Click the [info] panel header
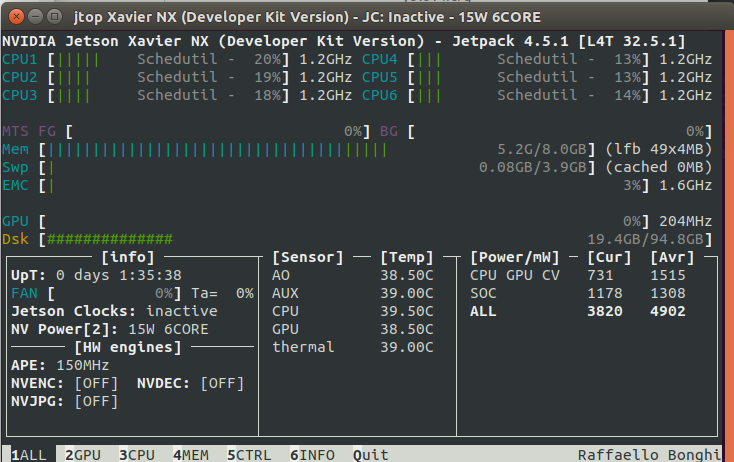This screenshot has height=462, width=734. click(128, 257)
